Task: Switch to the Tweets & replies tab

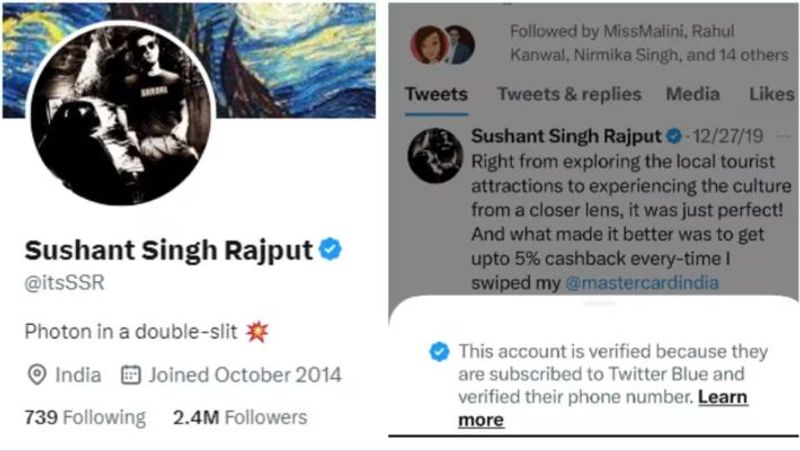Action: (x=569, y=94)
